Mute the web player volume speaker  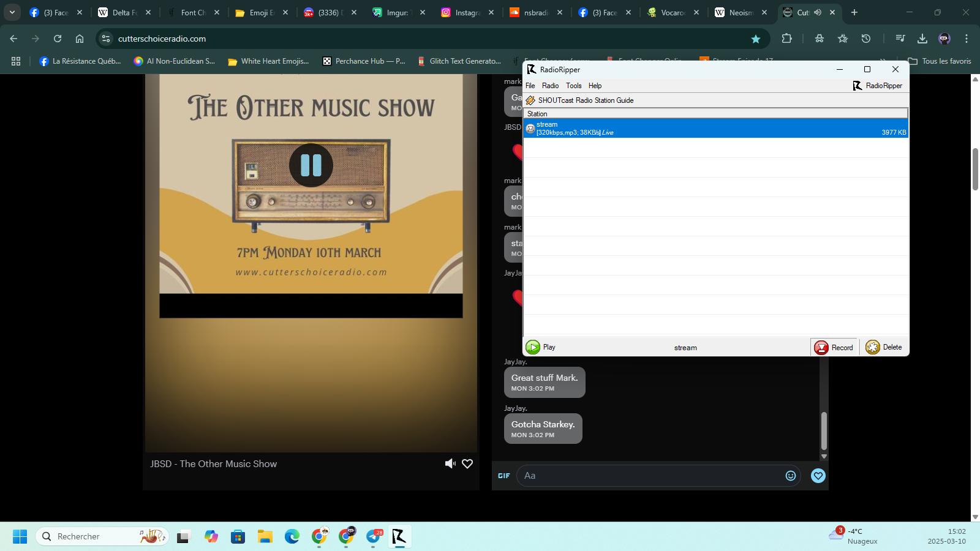point(450,464)
